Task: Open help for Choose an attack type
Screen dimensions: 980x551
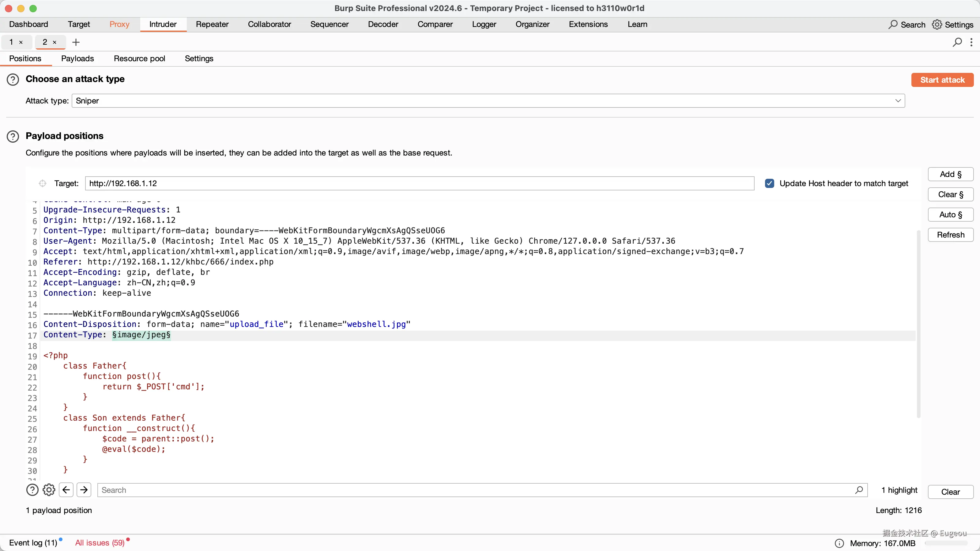Action: (13, 80)
